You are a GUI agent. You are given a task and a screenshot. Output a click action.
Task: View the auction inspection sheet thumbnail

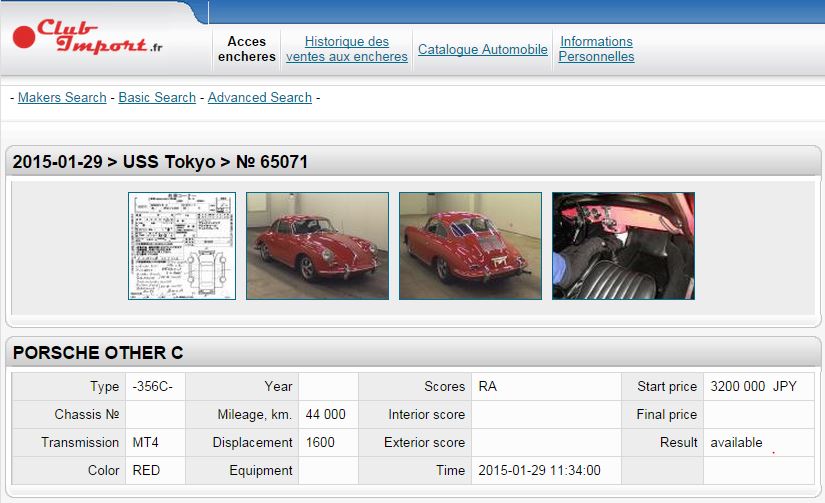point(182,246)
